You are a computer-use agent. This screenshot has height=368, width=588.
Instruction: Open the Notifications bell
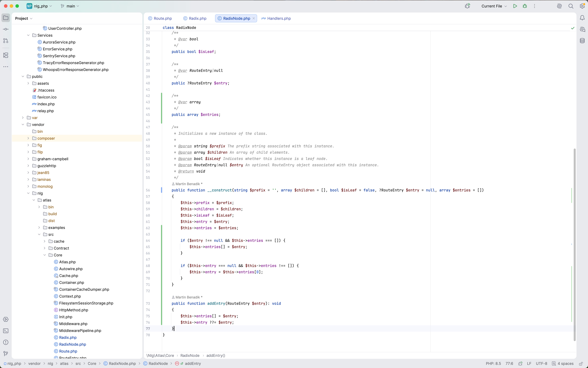[x=582, y=18]
